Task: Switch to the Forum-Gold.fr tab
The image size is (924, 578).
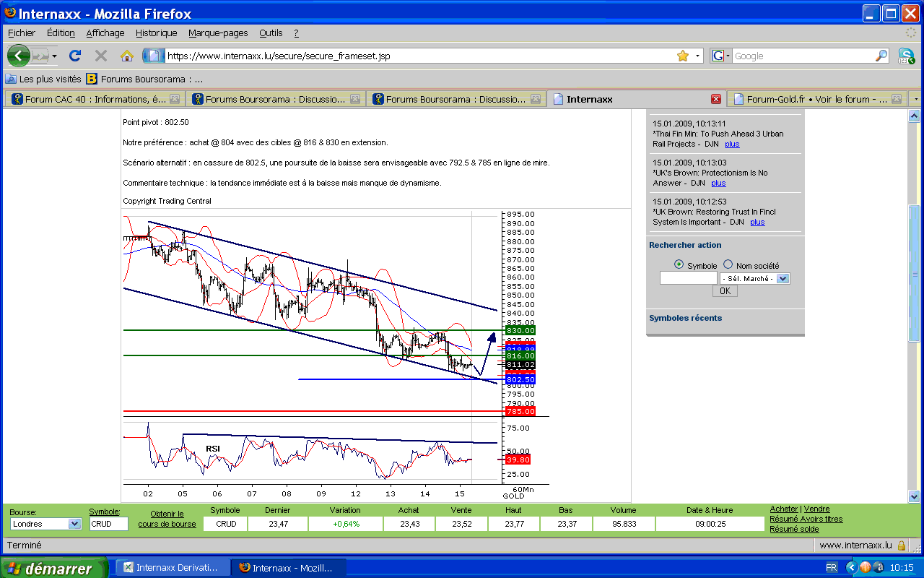Action: [x=816, y=99]
